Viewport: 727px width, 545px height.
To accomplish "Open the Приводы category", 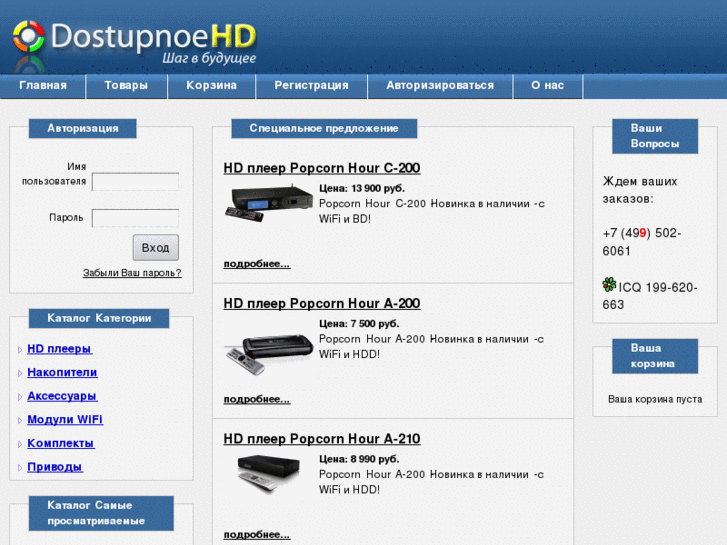I will [x=55, y=467].
